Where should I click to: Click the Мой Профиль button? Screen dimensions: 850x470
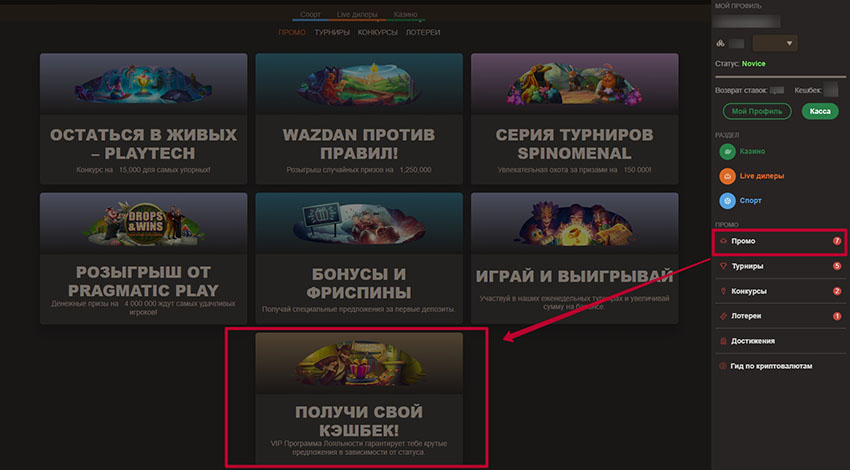pos(757,111)
